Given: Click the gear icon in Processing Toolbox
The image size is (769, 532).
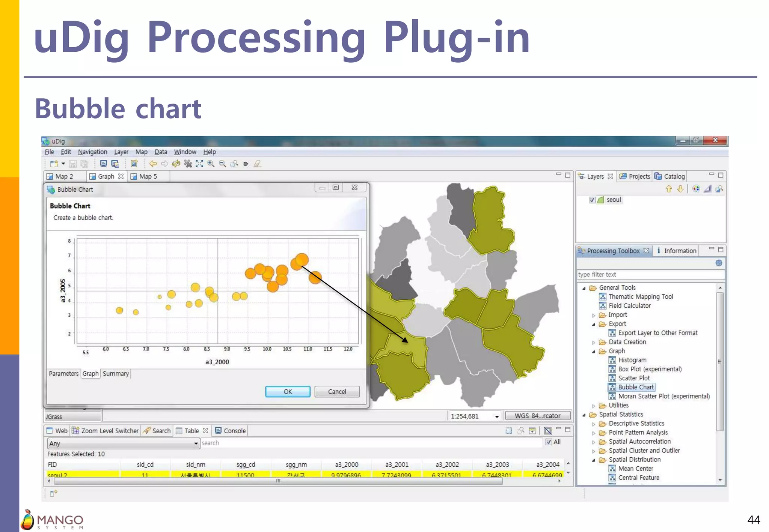Looking at the screenshot, I should (719, 263).
